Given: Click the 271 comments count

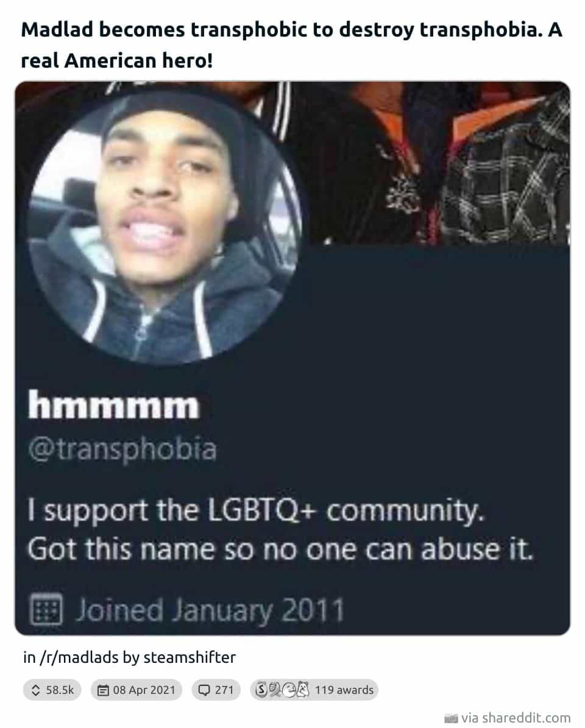Looking at the screenshot, I should click(x=224, y=690).
